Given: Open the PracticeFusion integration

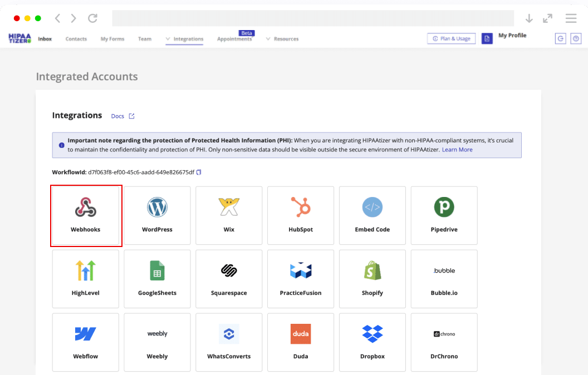Looking at the screenshot, I should (300, 279).
